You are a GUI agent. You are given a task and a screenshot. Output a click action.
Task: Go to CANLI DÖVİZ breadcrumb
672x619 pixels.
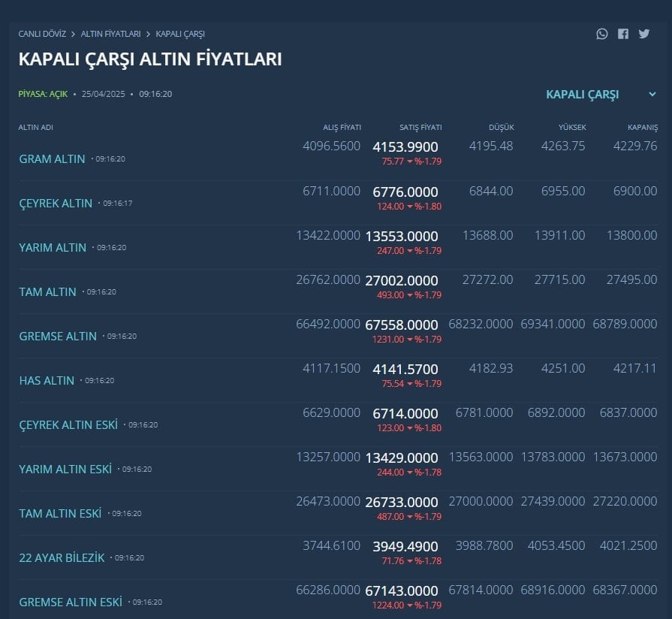click(42, 34)
